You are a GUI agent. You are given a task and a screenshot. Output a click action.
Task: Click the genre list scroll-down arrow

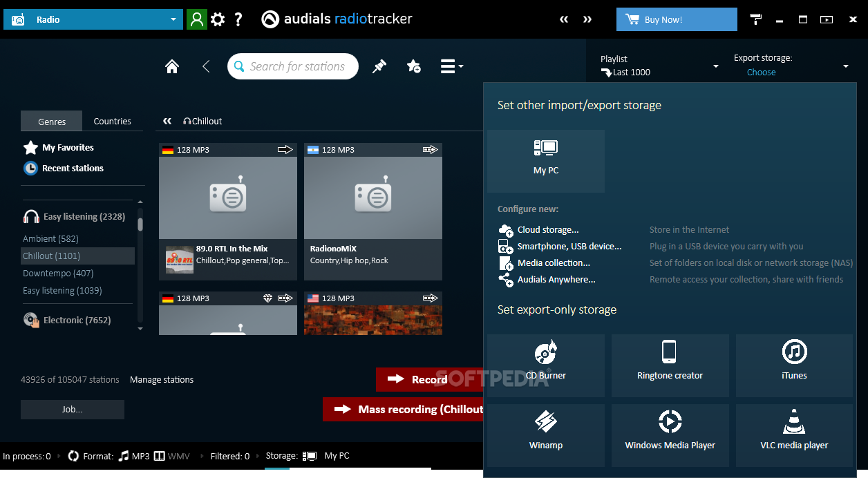(140, 329)
